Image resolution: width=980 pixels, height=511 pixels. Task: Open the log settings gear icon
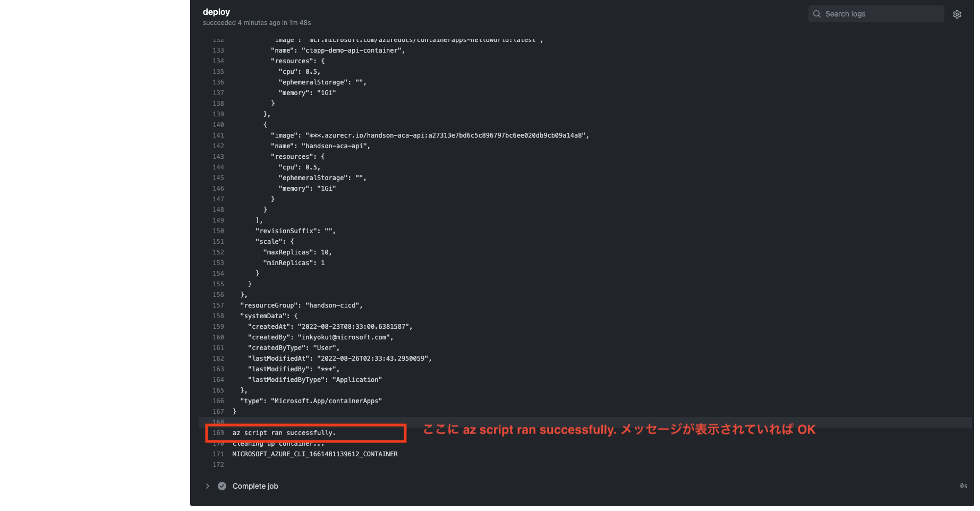click(957, 14)
